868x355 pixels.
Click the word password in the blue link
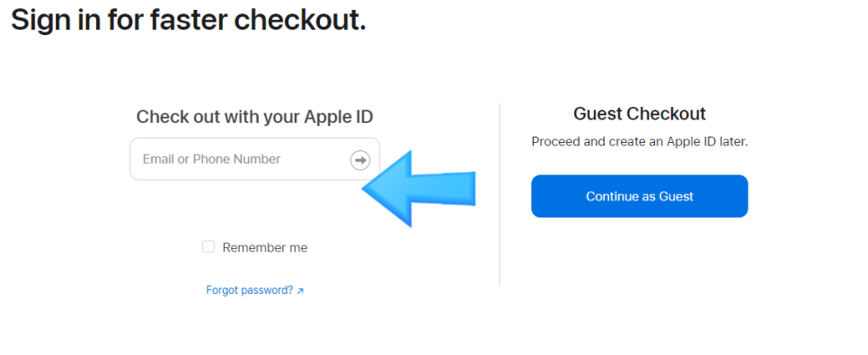[x=267, y=290]
